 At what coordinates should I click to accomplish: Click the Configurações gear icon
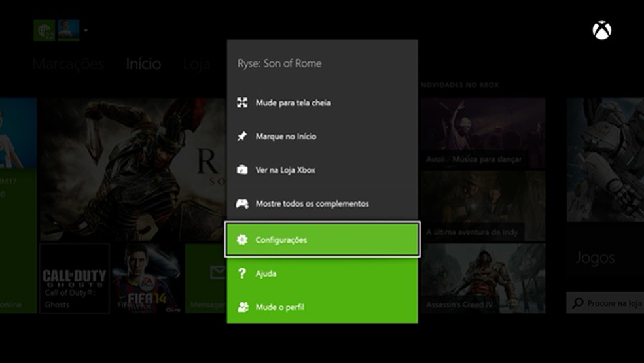(x=242, y=239)
